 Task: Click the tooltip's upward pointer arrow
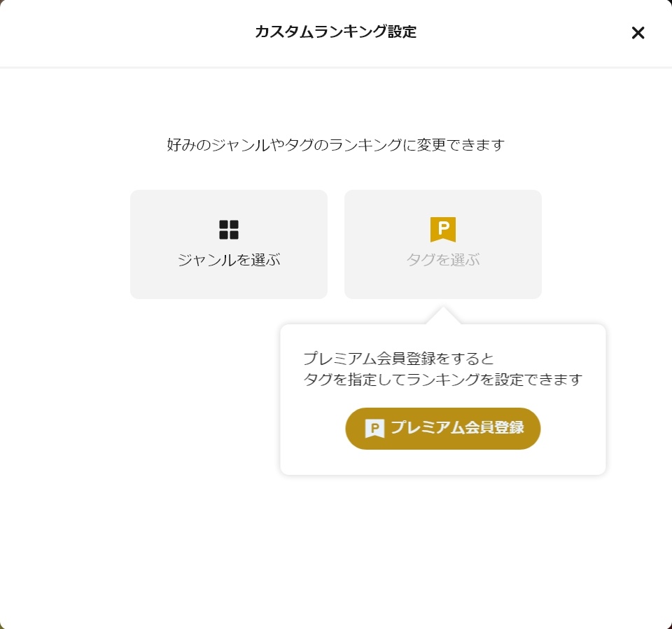click(443, 316)
